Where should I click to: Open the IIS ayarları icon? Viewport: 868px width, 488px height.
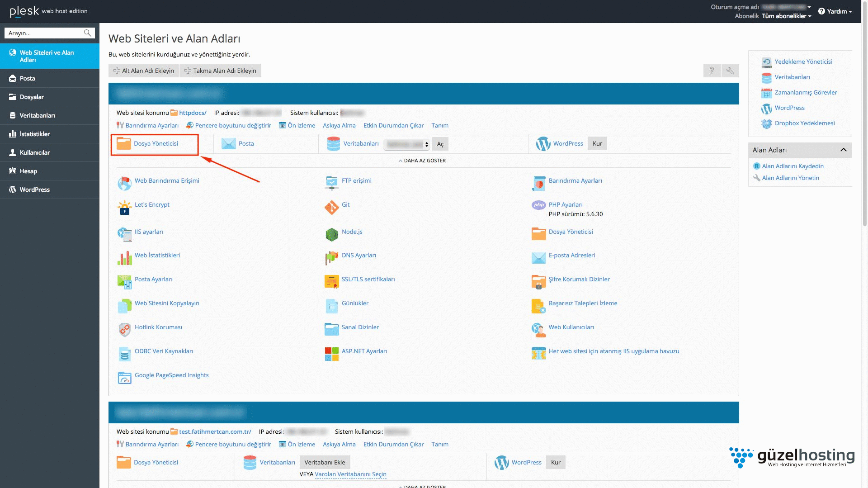[x=124, y=234]
